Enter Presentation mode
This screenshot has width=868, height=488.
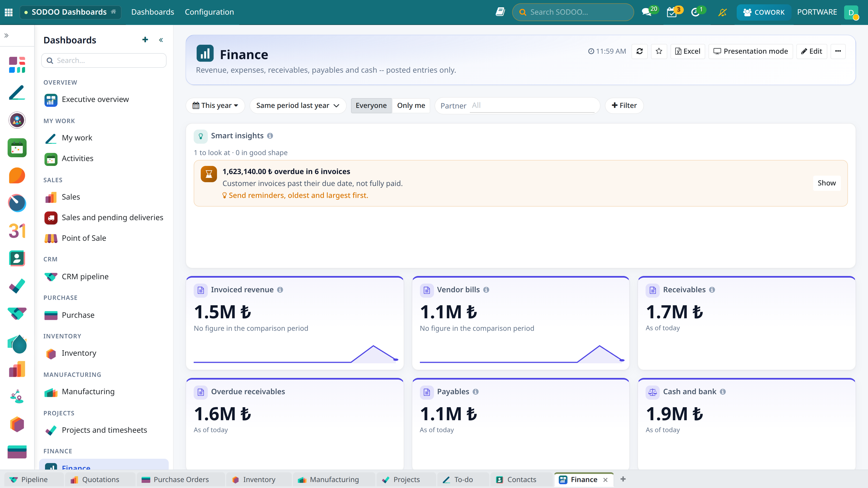pos(751,51)
